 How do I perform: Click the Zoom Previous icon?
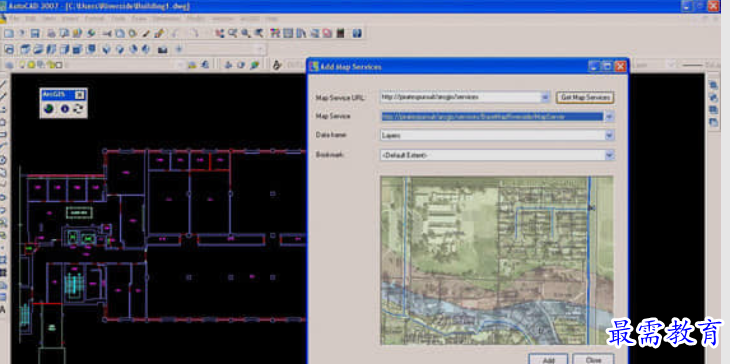point(258,33)
